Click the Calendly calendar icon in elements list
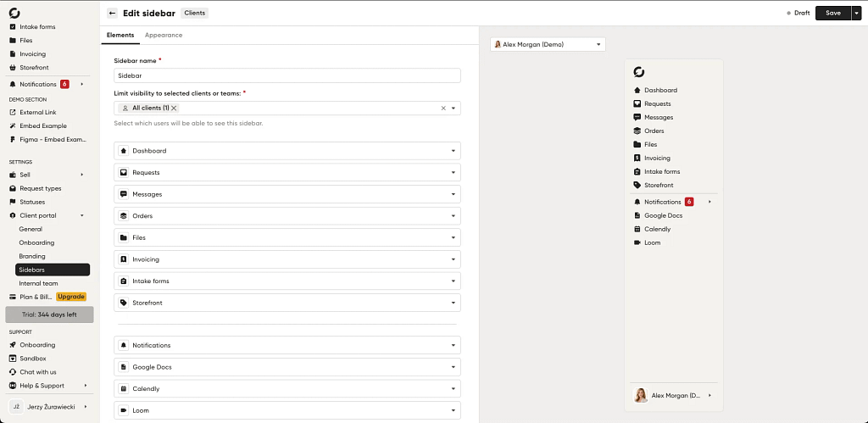The image size is (868, 423). tap(124, 389)
